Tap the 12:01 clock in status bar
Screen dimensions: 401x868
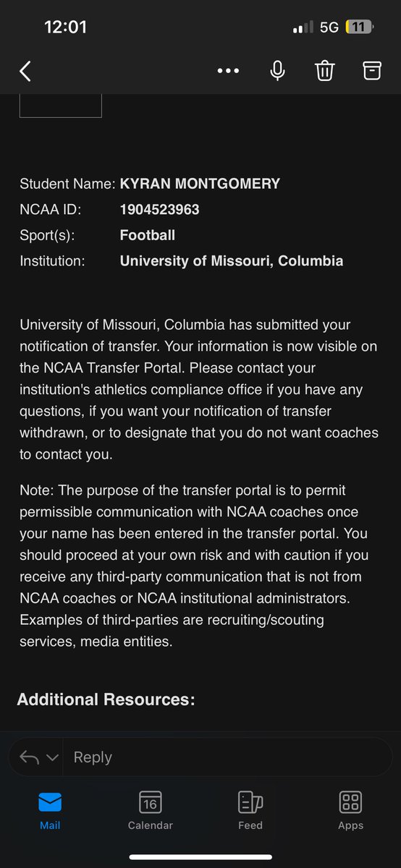tap(65, 27)
